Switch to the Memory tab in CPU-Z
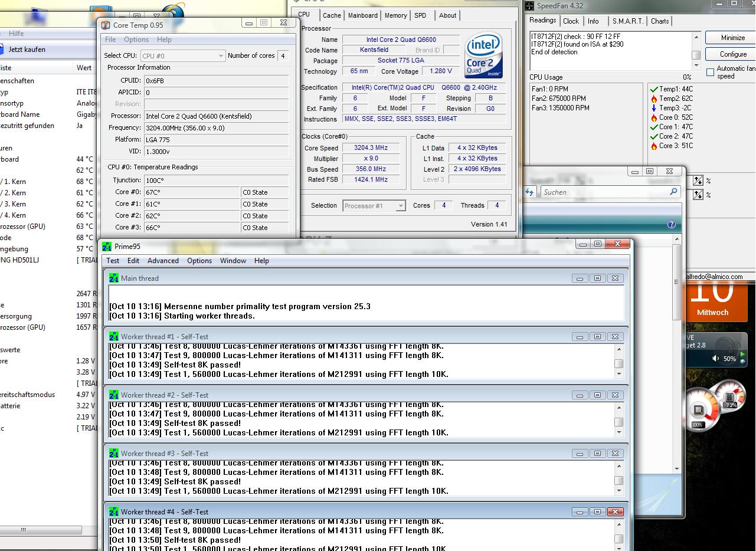 tap(395, 15)
